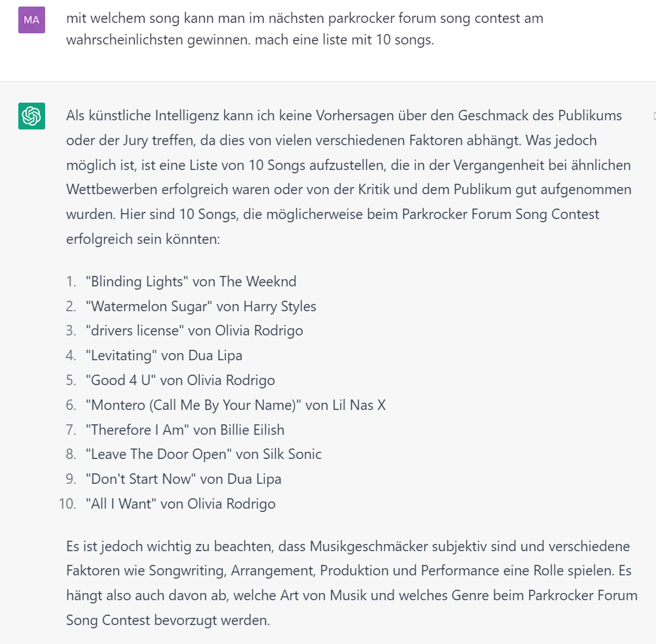Click the list number 10 marker
656x644 pixels.
click(x=68, y=504)
